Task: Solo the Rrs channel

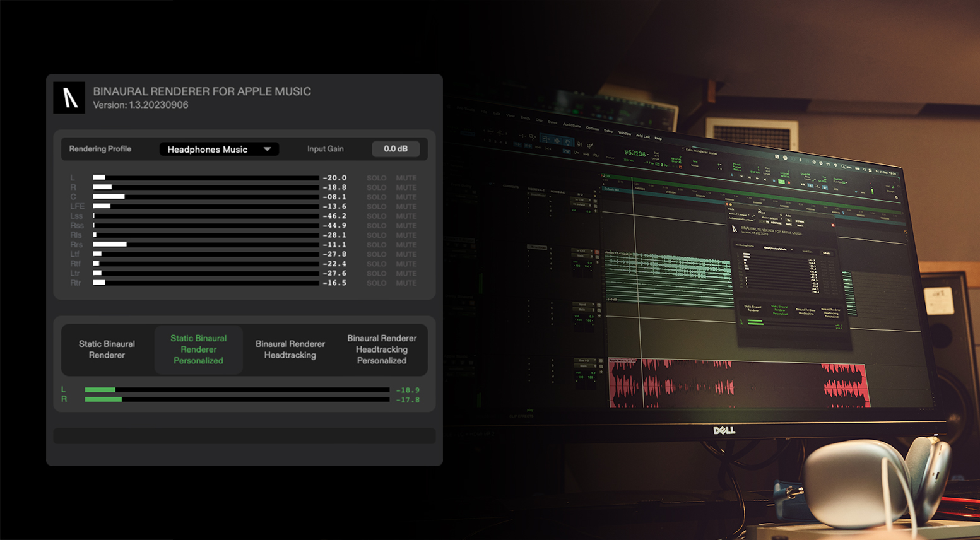Action: tap(377, 245)
